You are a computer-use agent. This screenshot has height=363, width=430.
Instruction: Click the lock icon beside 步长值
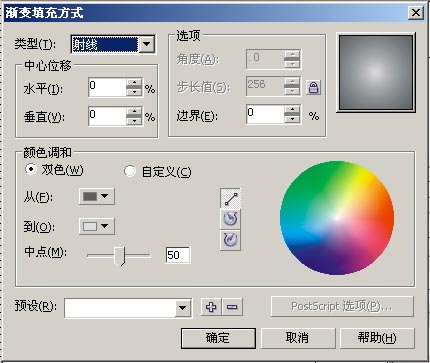pyautogui.click(x=313, y=87)
